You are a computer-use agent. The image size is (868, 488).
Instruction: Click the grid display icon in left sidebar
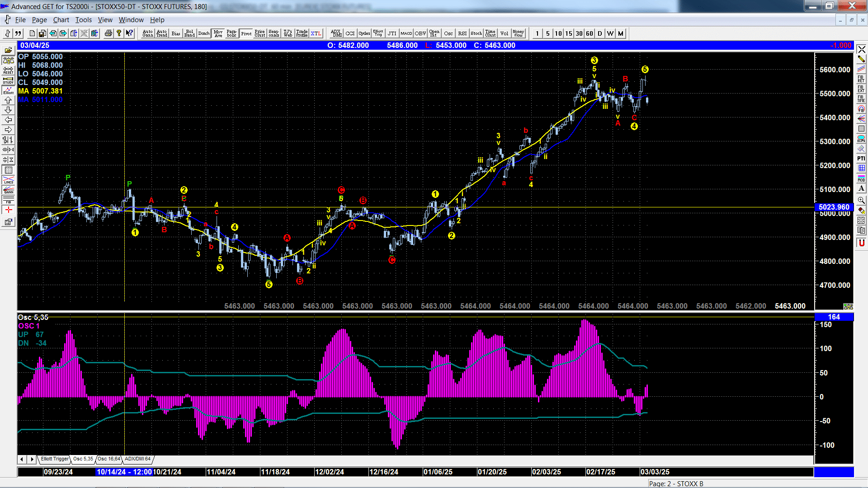[8, 170]
